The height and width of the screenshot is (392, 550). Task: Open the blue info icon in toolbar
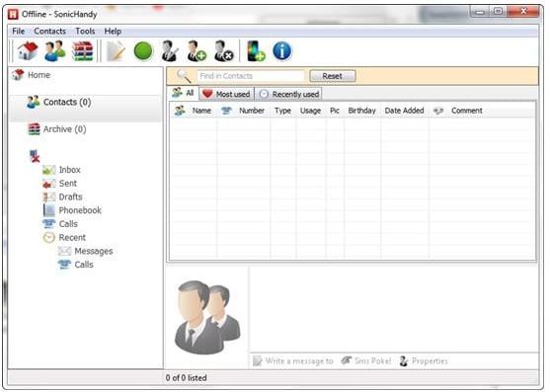[282, 51]
